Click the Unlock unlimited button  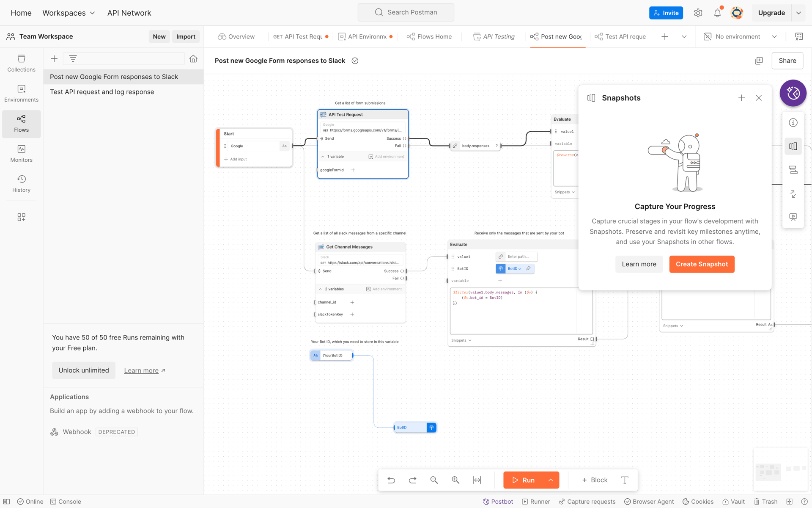tap(84, 370)
